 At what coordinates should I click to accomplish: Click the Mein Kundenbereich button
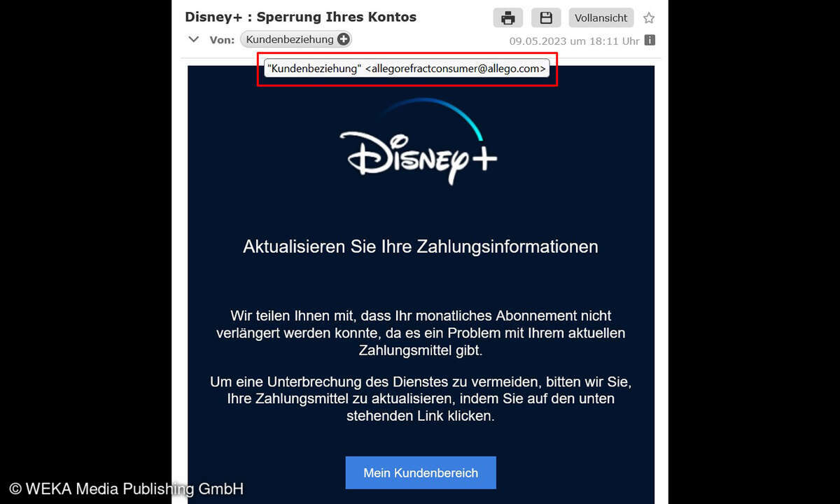(421, 472)
